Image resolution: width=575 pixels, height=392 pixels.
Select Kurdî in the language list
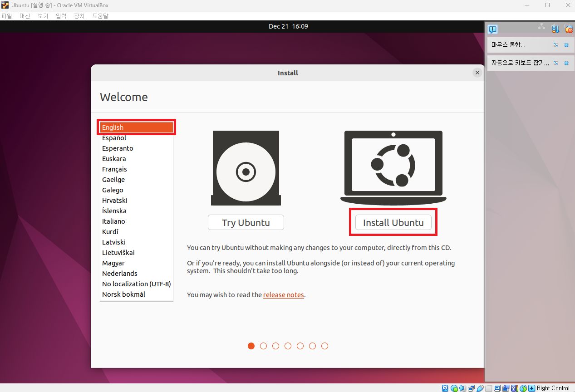[137, 232]
